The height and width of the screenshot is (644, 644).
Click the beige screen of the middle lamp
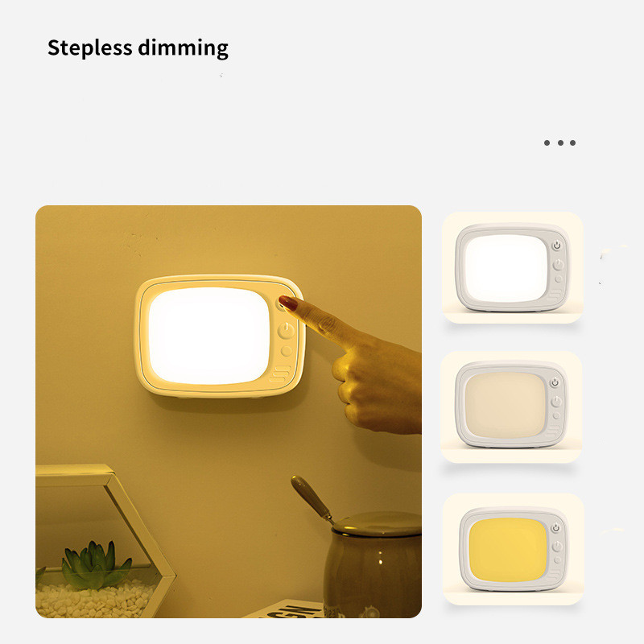pos(506,405)
